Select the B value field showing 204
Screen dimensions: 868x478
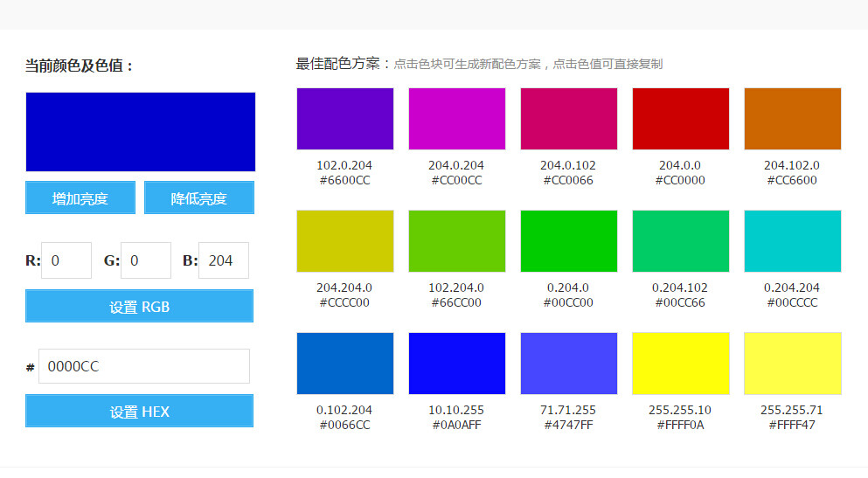point(224,260)
